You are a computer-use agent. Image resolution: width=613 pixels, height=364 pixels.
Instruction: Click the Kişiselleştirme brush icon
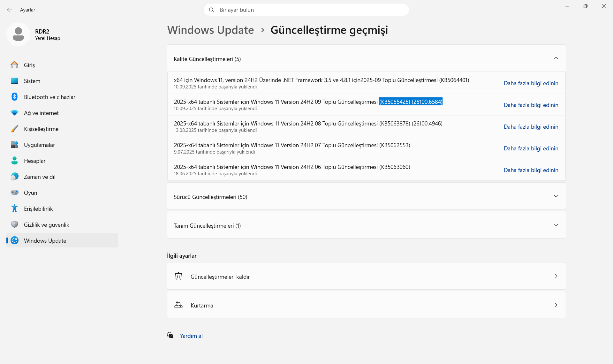(x=14, y=129)
